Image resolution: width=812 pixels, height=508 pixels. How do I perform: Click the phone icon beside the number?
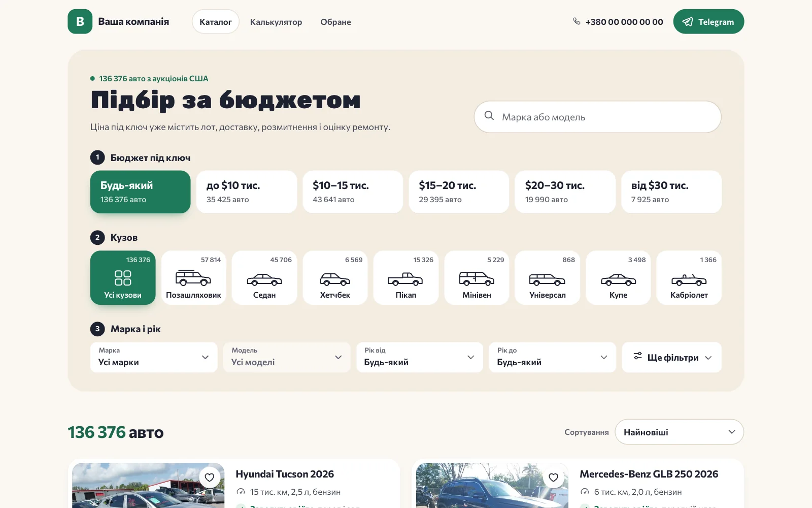pos(577,21)
